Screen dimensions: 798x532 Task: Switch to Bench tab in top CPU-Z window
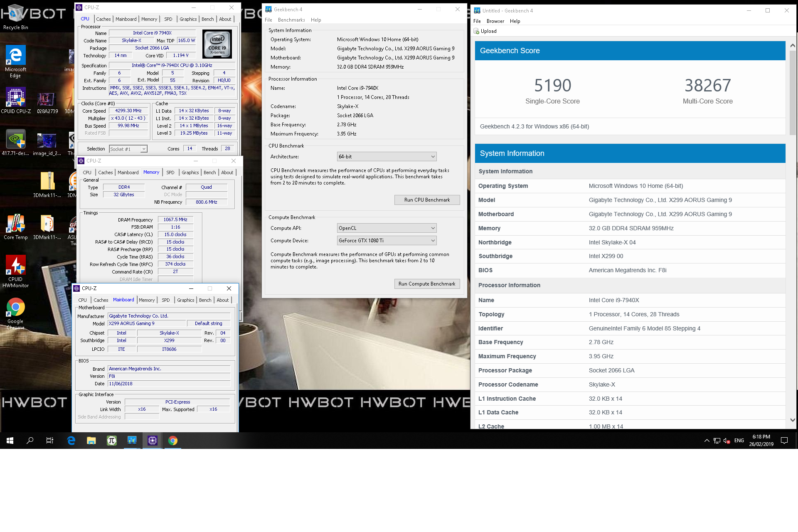tap(208, 19)
